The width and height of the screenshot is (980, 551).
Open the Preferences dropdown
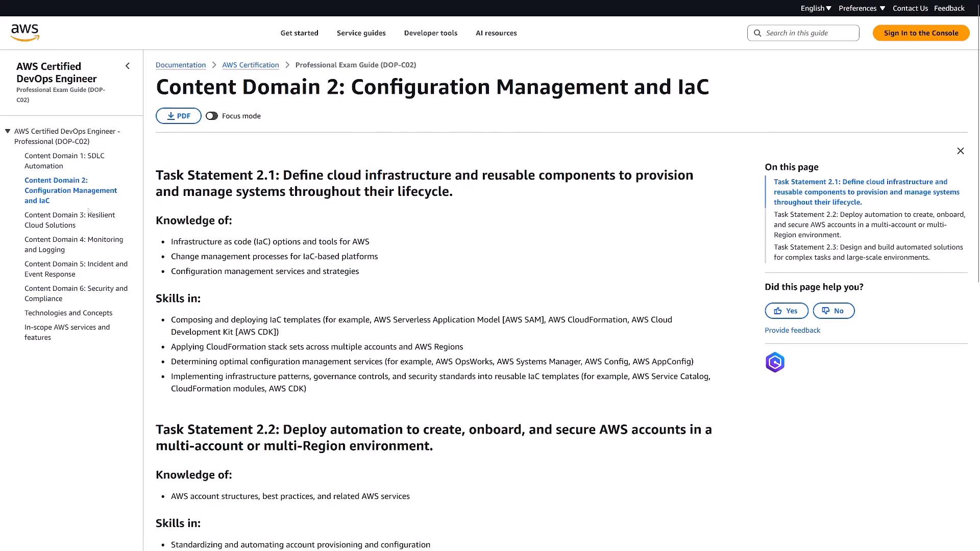862,8
